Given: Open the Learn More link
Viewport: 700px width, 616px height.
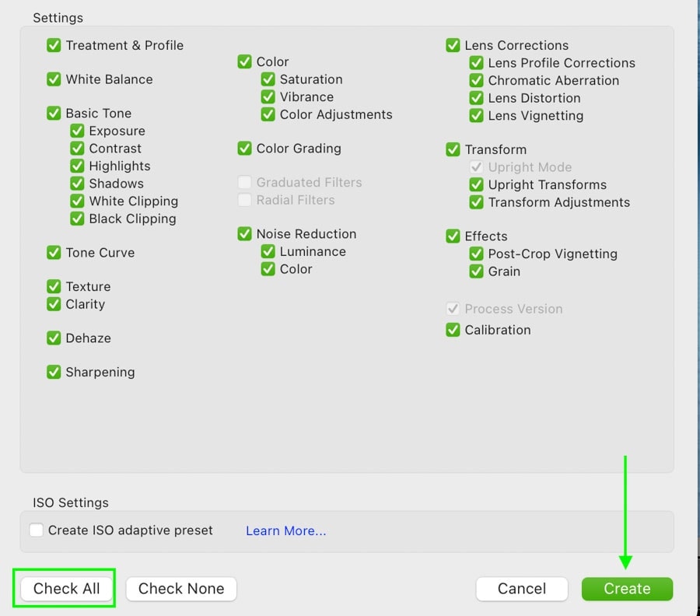Looking at the screenshot, I should click(286, 530).
